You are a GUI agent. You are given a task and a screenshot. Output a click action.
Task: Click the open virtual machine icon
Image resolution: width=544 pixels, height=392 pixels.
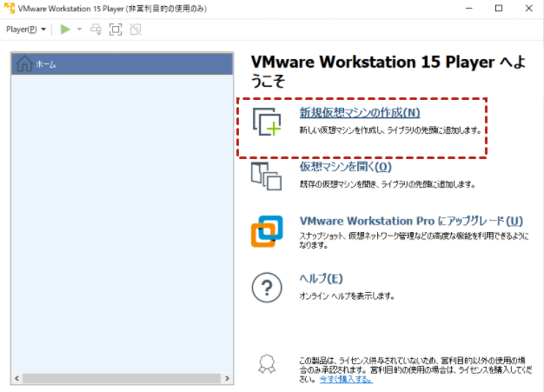pos(266,176)
